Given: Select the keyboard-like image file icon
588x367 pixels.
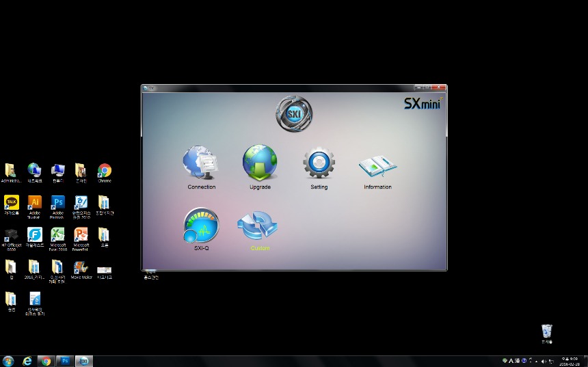Looking at the screenshot, I should [x=104, y=272].
